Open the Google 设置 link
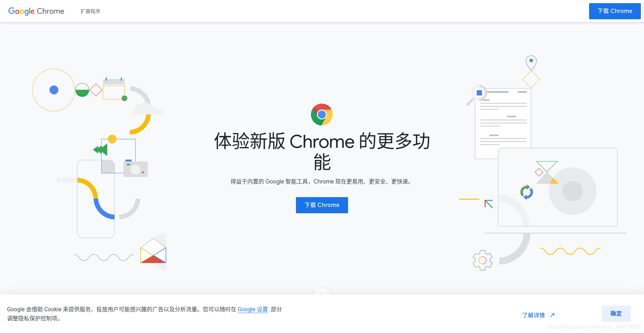Viewport: 644px width, 333px height. pyautogui.click(x=253, y=310)
